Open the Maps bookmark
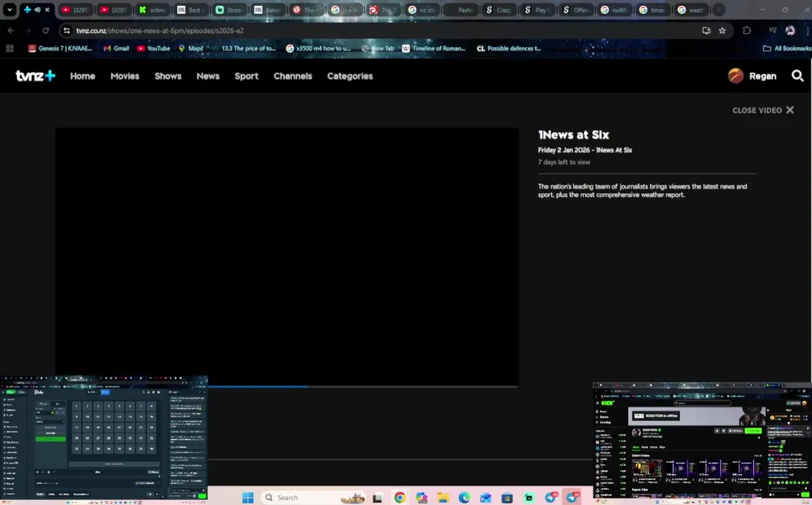This screenshot has height=505, width=812. point(190,48)
